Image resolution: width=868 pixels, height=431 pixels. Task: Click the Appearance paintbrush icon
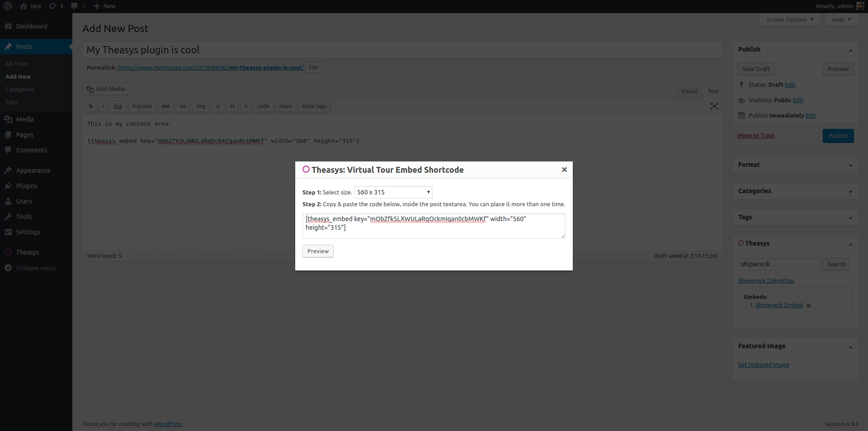click(8, 171)
